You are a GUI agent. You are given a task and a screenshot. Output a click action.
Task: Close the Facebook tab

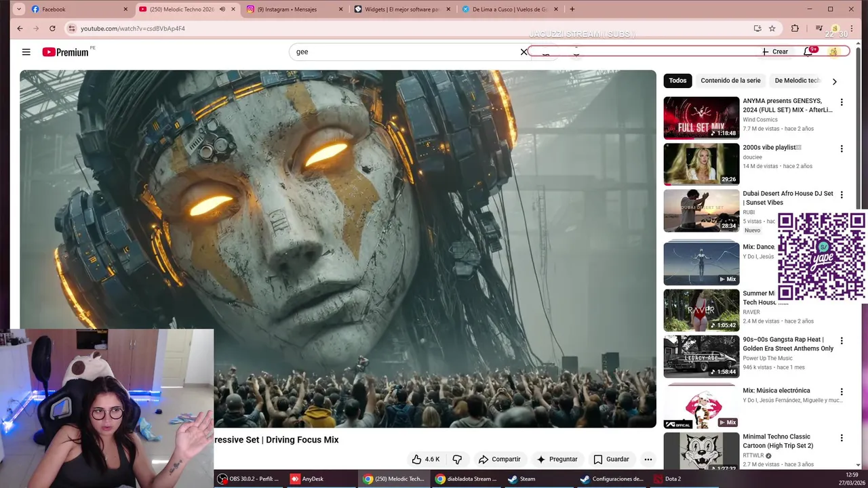125,9
